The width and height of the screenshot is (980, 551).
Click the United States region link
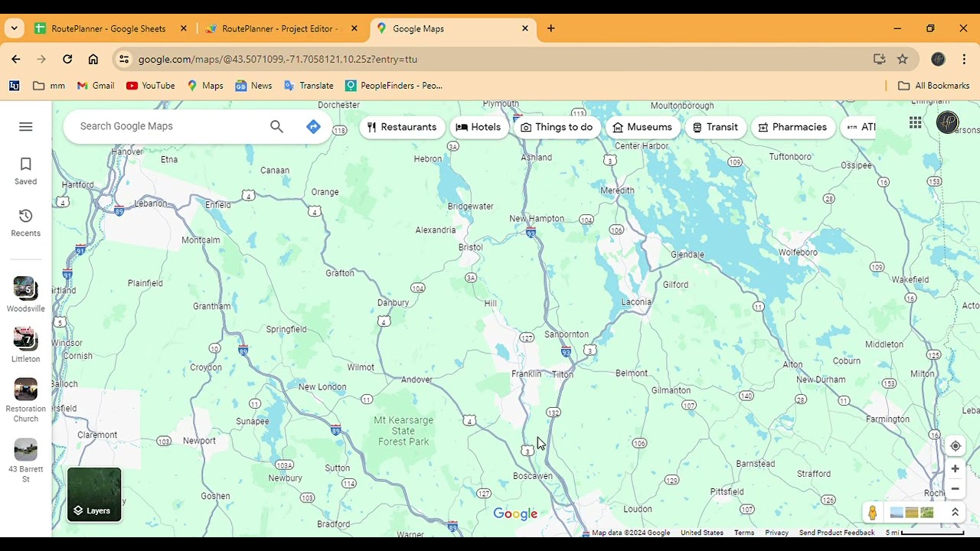click(x=702, y=533)
